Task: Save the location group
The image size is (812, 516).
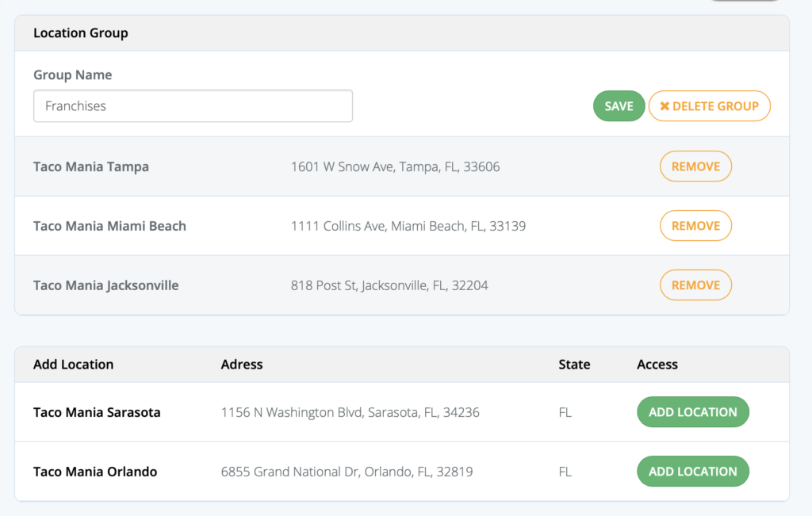Action: point(619,106)
